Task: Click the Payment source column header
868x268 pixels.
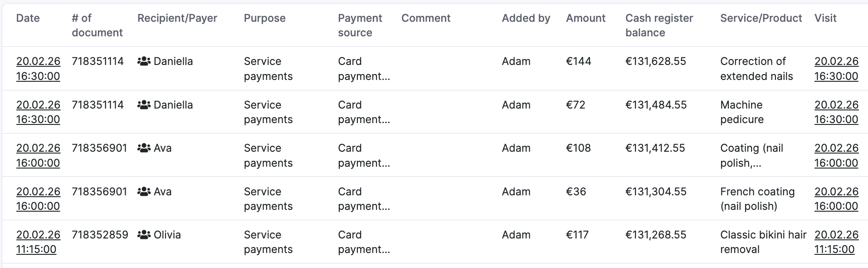Action: point(360,25)
